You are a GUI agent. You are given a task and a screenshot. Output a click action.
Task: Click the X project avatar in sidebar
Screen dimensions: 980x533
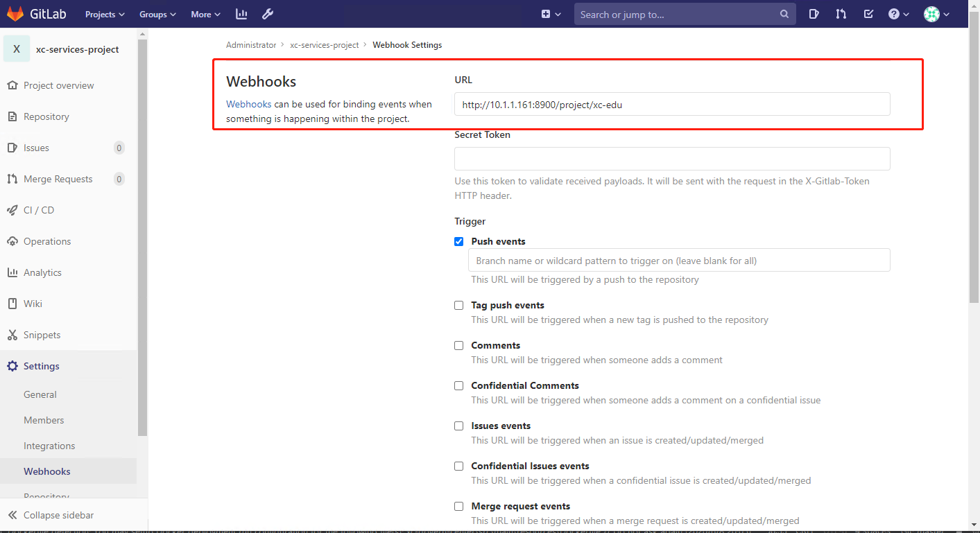(x=17, y=49)
